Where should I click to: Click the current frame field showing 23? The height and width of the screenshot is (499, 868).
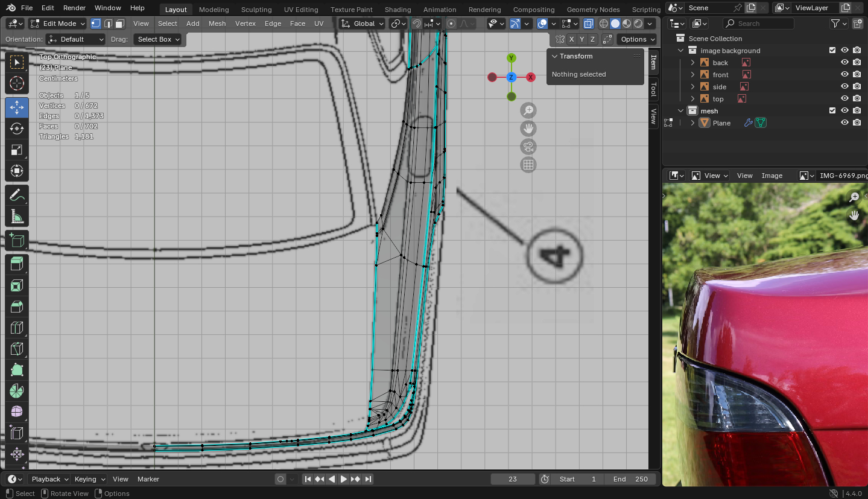click(513, 479)
